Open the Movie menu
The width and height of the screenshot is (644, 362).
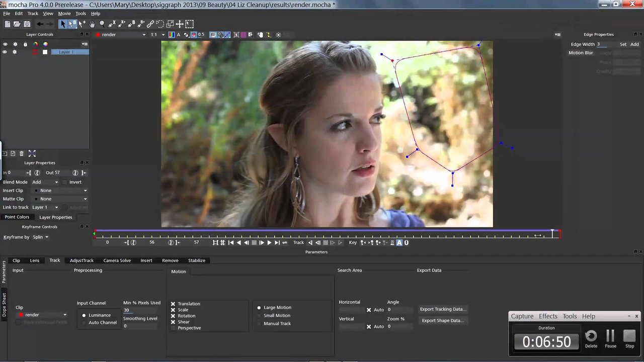click(64, 14)
